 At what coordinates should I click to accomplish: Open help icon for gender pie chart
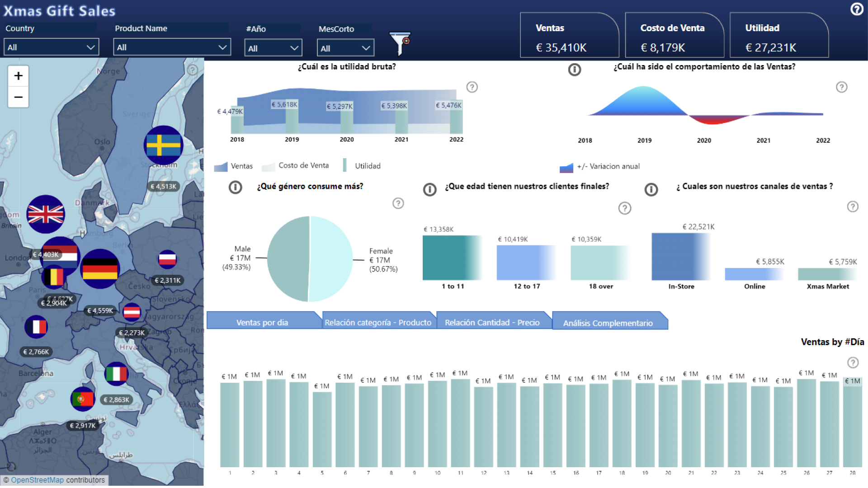point(398,203)
